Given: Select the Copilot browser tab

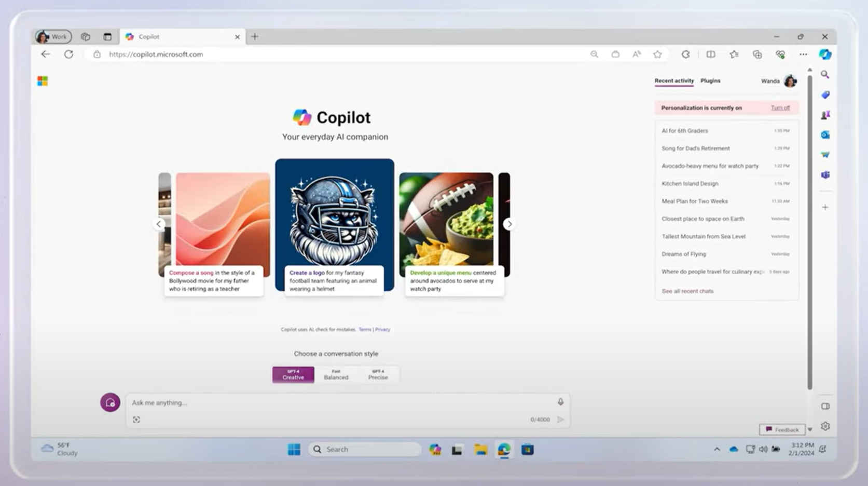Looking at the screenshot, I should (x=182, y=37).
